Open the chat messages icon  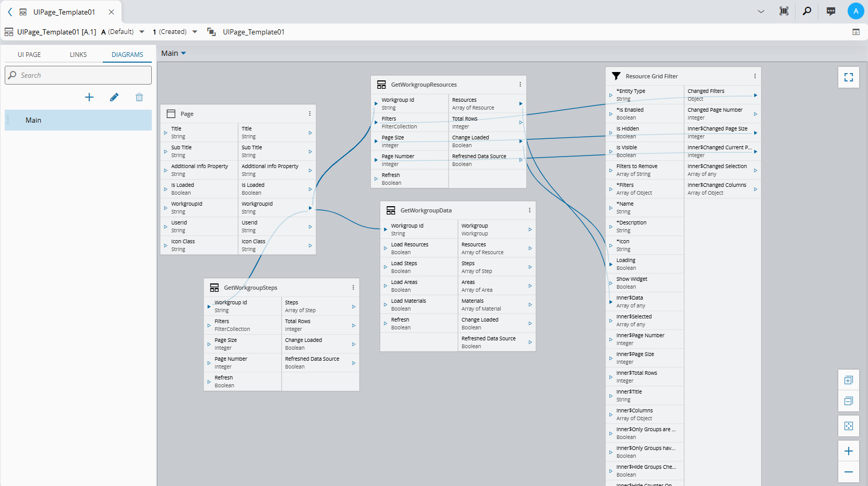point(831,11)
